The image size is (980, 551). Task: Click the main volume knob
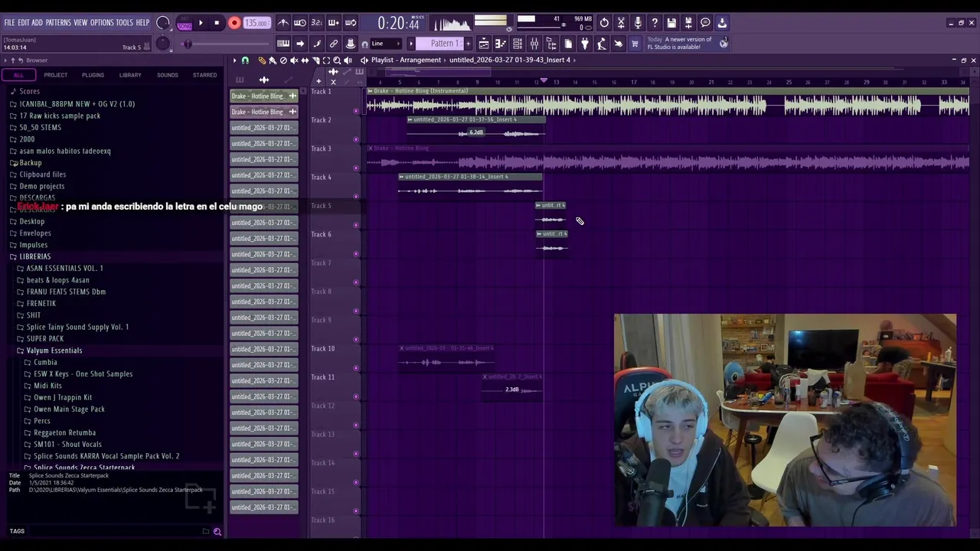point(162,23)
